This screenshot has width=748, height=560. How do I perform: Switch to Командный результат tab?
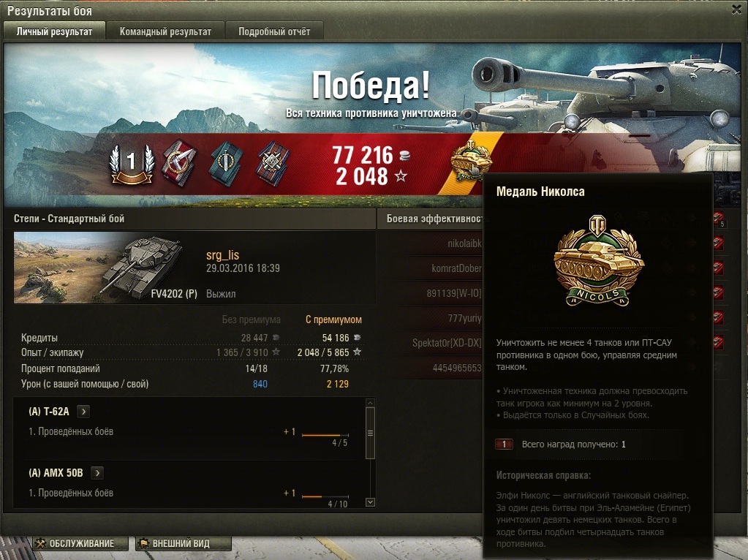tap(165, 31)
